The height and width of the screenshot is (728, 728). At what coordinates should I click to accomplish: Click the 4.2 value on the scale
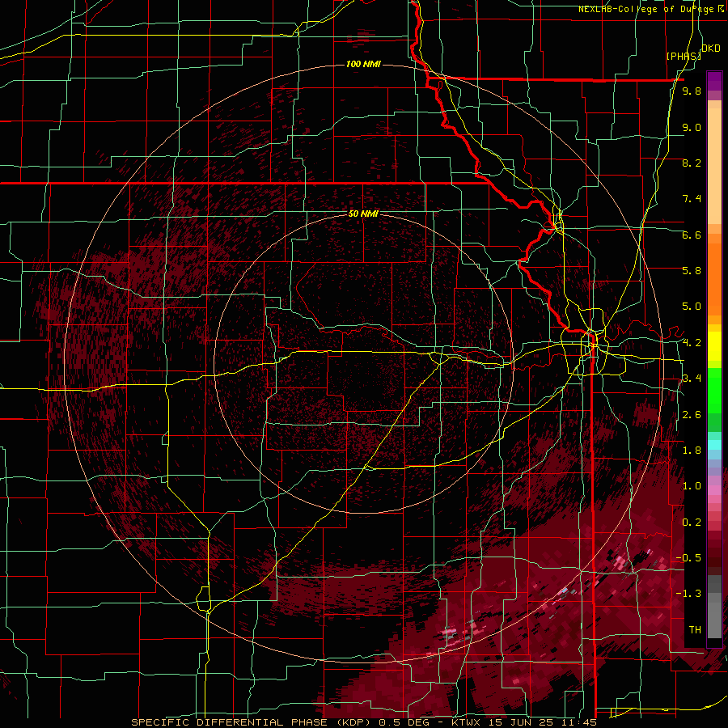(x=692, y=343)
